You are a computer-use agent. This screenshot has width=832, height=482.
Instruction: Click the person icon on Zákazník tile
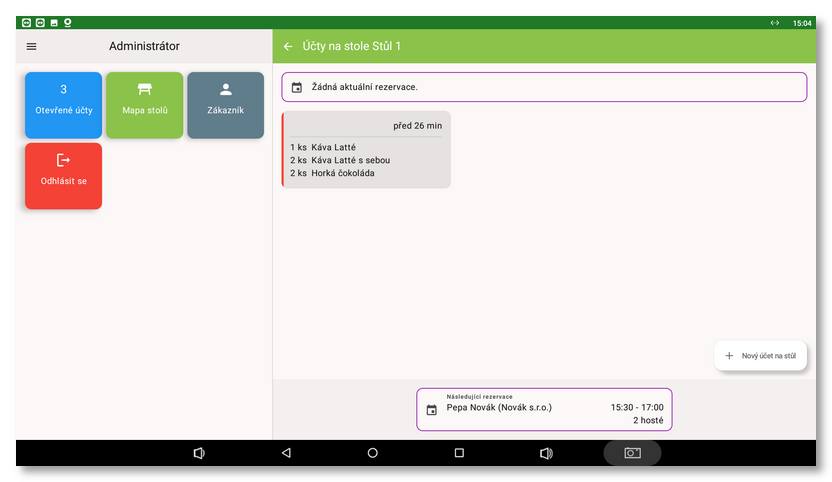[x=226, y=89]
